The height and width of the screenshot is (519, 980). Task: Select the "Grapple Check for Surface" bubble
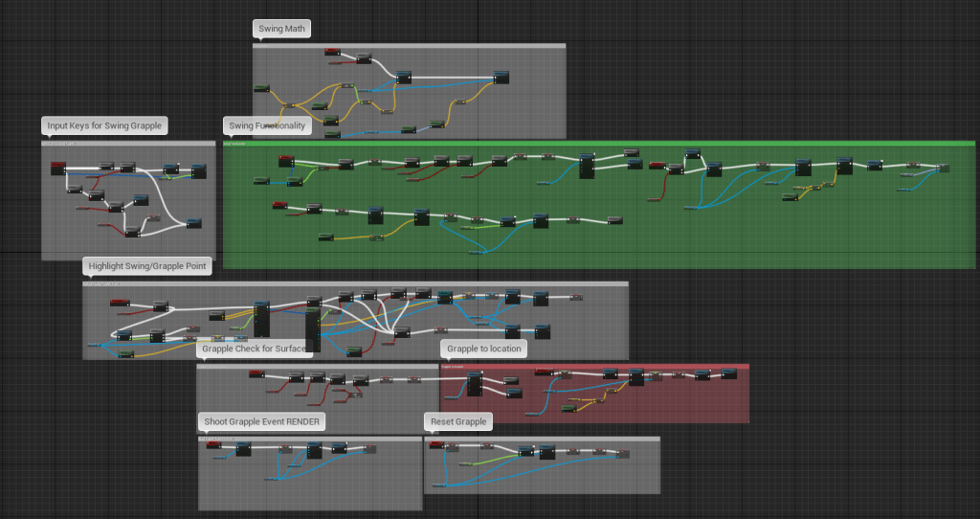[254, 349]
